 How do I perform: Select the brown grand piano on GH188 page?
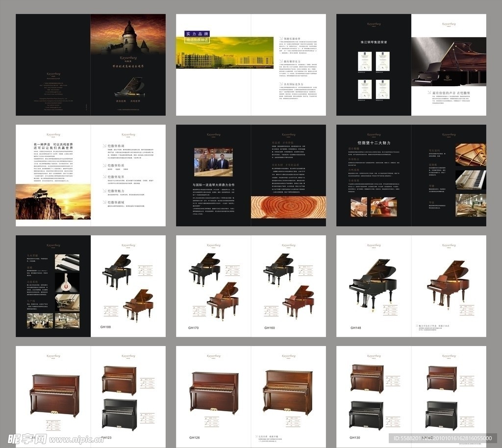pyautogui.click(x=138, y=305)
